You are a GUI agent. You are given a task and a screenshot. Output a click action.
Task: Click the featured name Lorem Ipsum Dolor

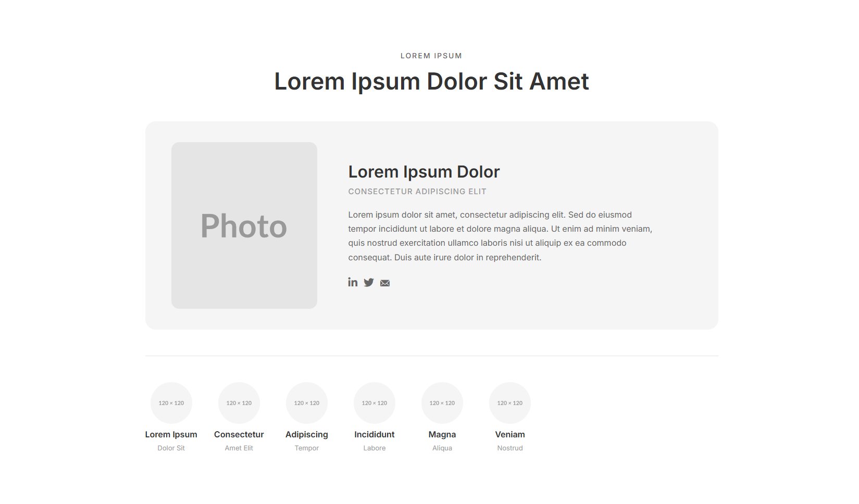tap(424, 172)
